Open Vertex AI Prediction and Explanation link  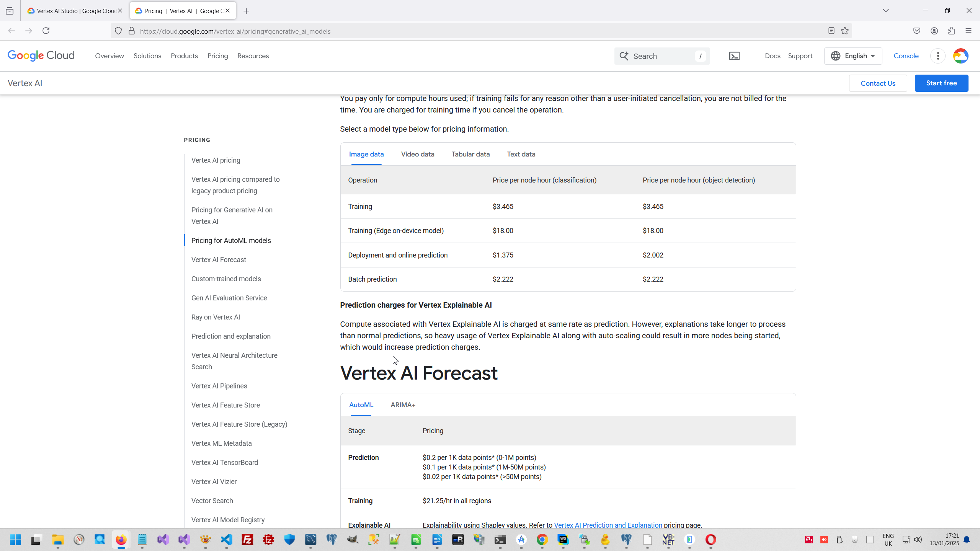pyautogui.click(x=608, y=525)
